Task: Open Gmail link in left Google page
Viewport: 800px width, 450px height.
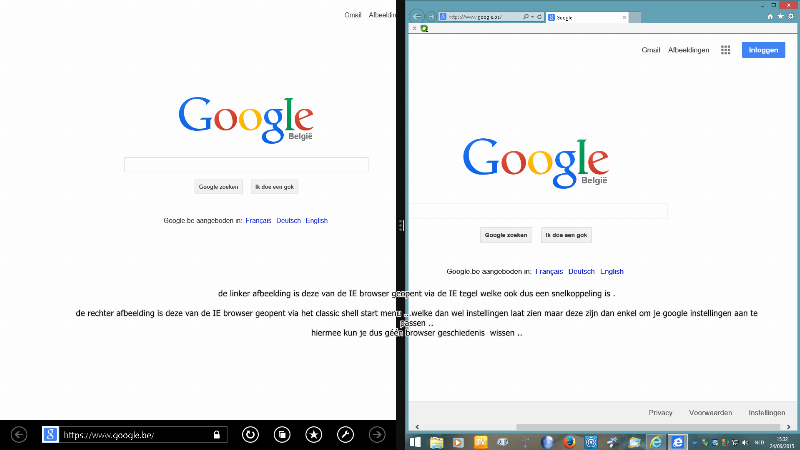Action: (x=353, y=15)
